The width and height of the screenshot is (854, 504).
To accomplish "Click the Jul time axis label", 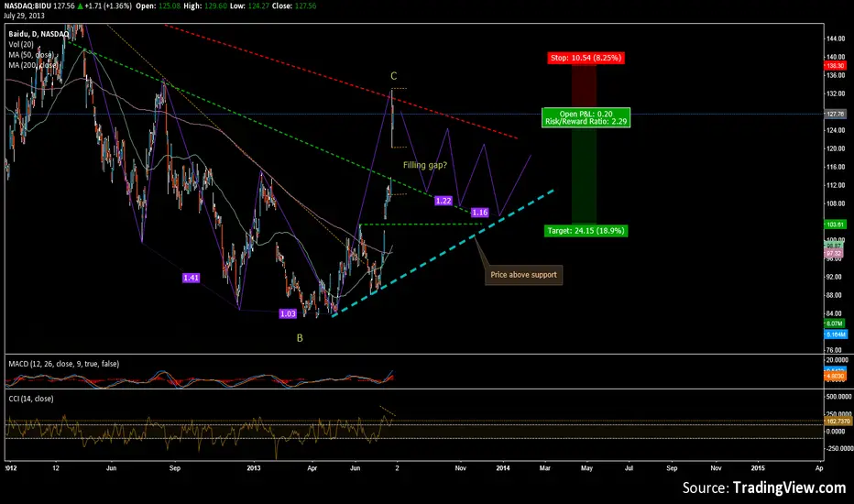I will click(x=630, y=468).
